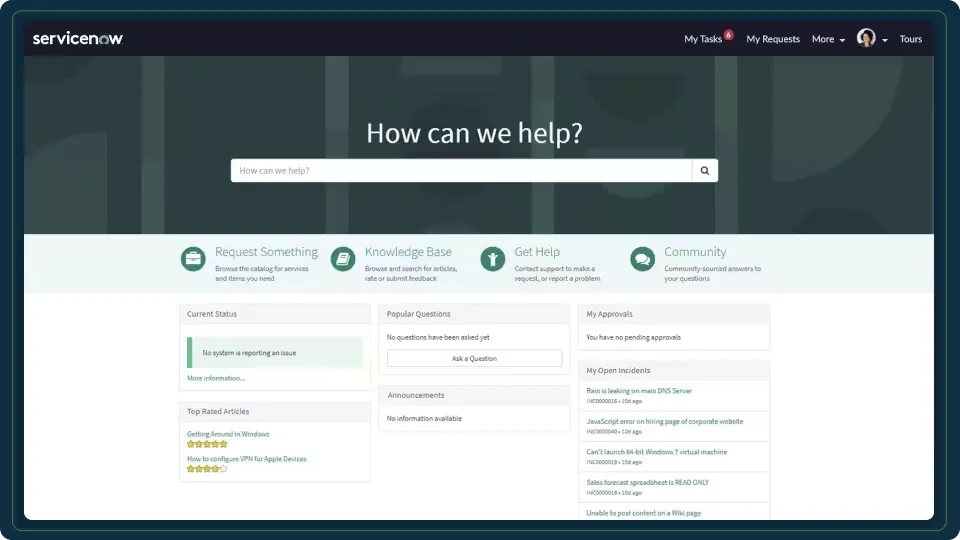Click star rating under VPN for Apple Devices
The height and width of the screenshot is (540, 960).
pyautogui.click(x=207, y=469)
